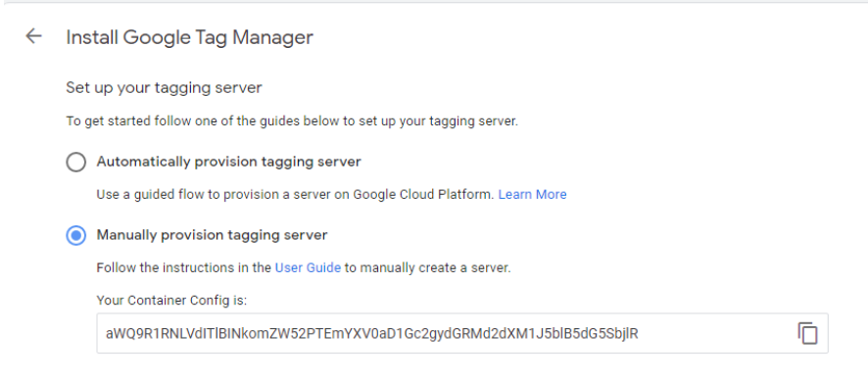Screen dimensions: 868x380
Task: Go back using the left arrow icon
Action: [33, 36]
